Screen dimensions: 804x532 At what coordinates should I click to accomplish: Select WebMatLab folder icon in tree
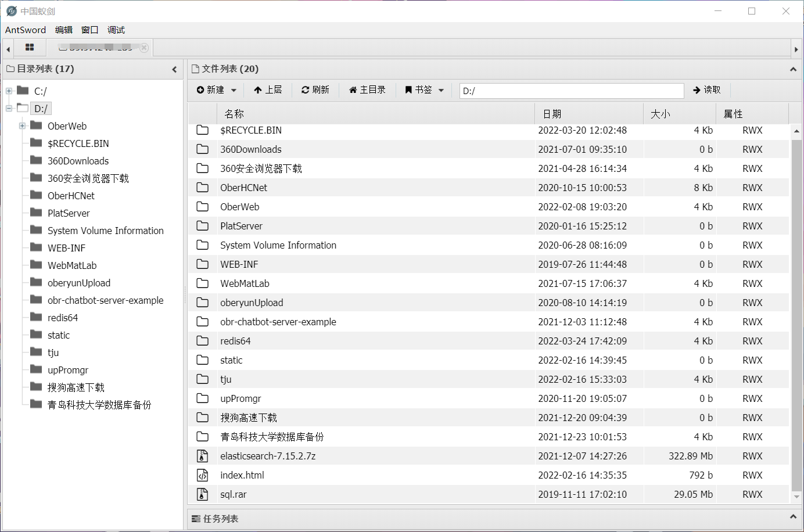tap(36, 265)
